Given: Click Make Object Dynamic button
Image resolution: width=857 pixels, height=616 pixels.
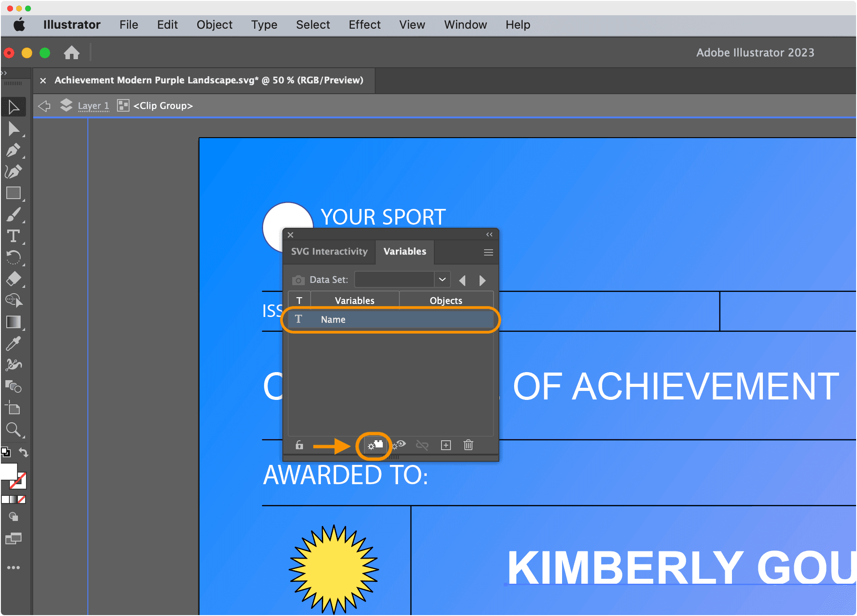Looking at the screenshot, I should (x=375, y=445).
